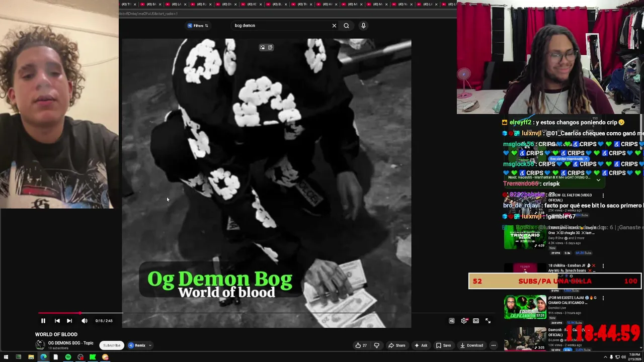
Task: Download the video
Action: point(471,345)
